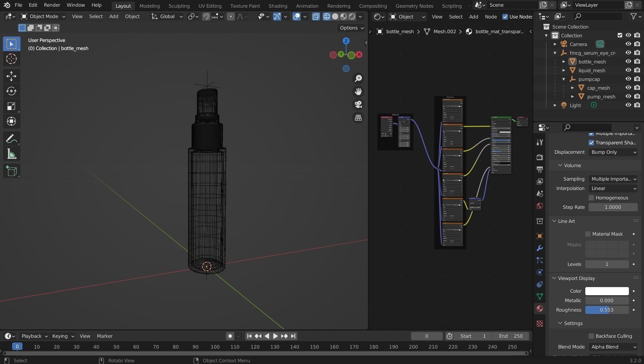Image resolution: width=644 pixels, height=364 pixels.
Task: Collapse the Viewport Display panel
Action: point(554,278)
